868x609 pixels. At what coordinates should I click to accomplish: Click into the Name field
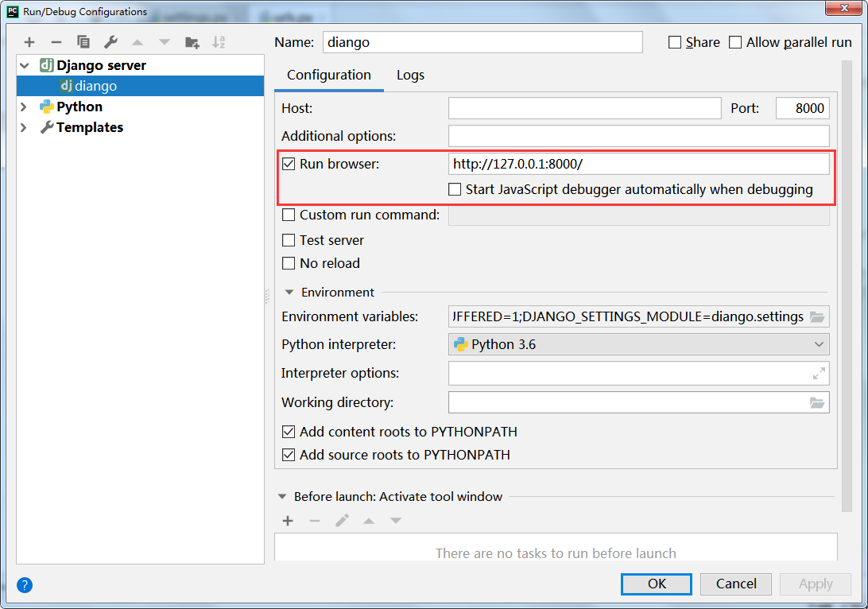482,42
